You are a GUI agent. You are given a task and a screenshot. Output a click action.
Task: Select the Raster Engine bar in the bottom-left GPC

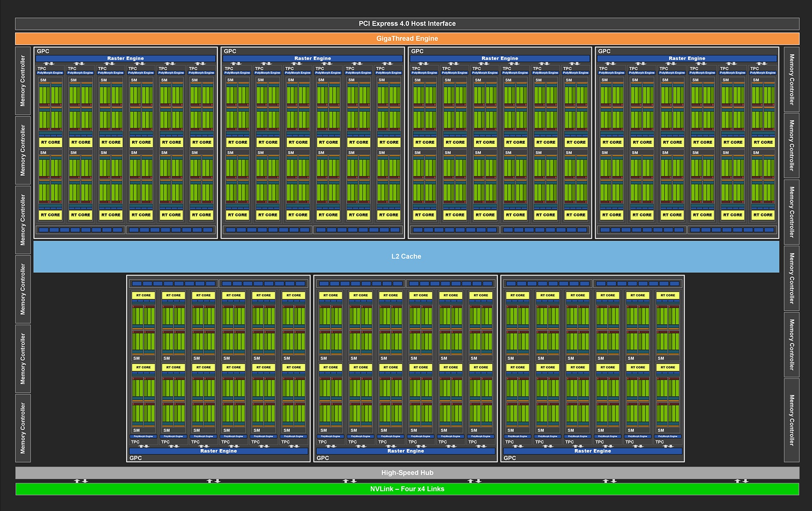[x=219, y=451]
